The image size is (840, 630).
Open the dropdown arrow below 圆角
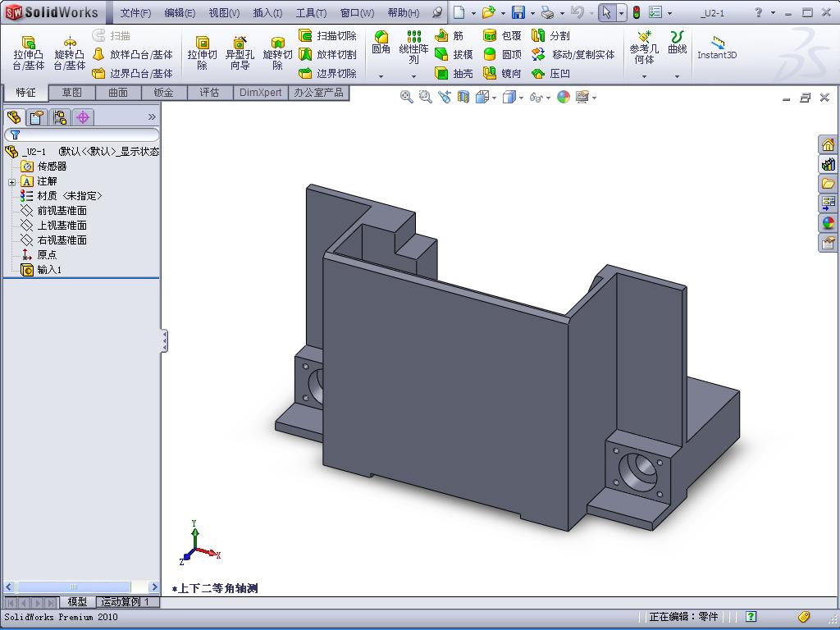381,76
